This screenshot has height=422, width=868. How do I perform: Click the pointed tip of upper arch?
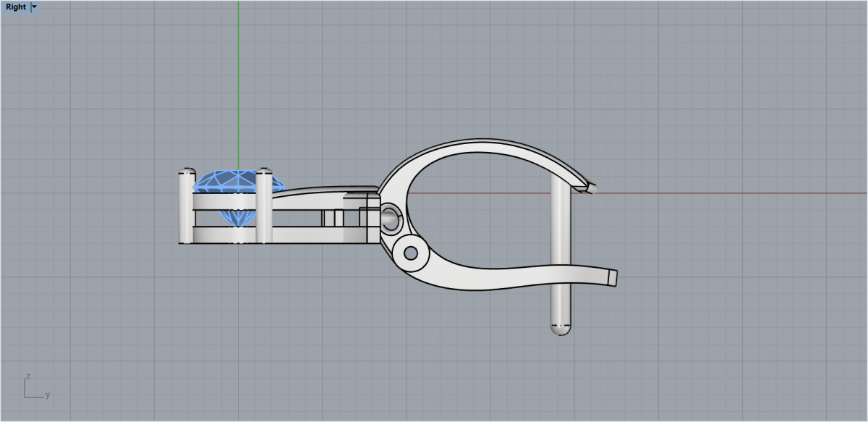592,187
